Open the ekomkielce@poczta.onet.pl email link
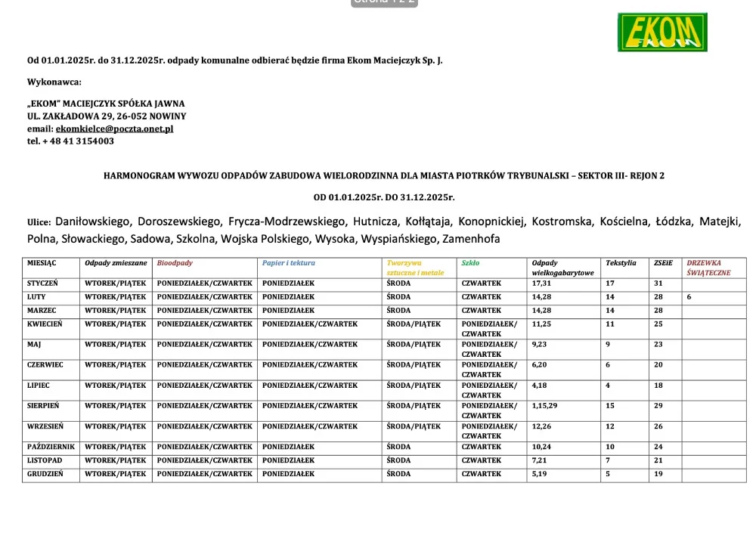This screenshot has width=756, height=539. tap(114, 129)
